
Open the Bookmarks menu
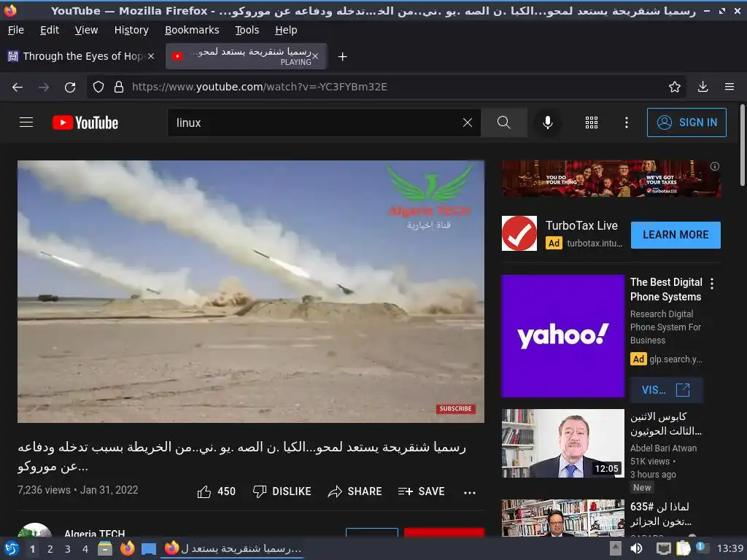pyautogui.click(x=192, y=30)
